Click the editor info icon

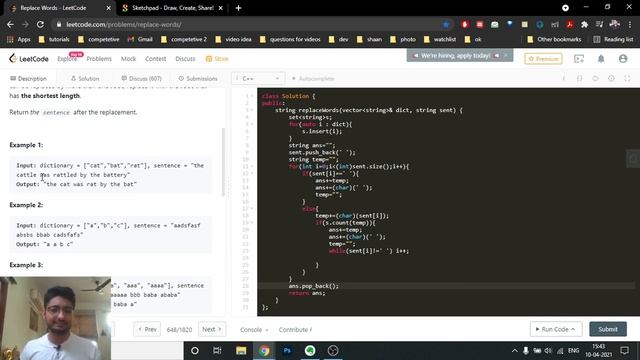(x=564, y=78)
